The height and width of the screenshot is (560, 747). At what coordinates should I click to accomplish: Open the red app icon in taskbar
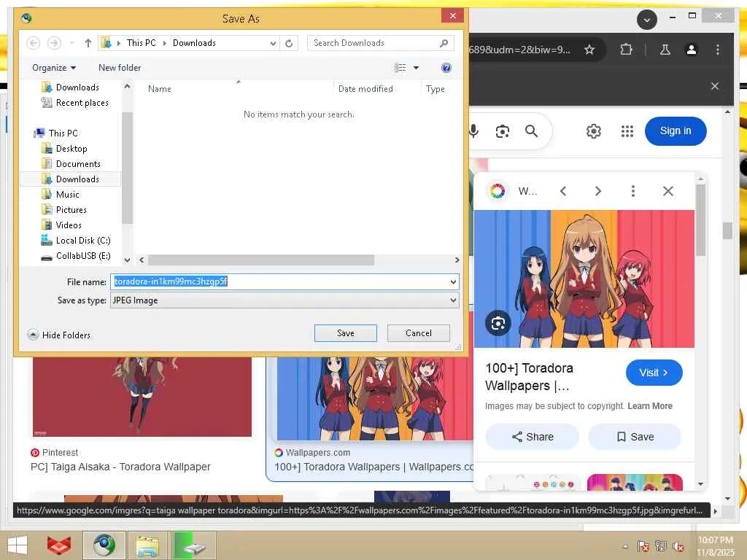click(x=59, y=545)
